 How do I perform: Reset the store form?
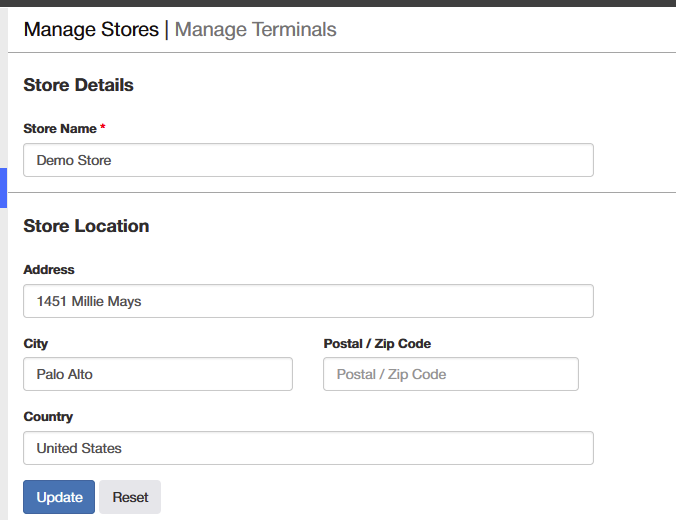pos(130,497)
